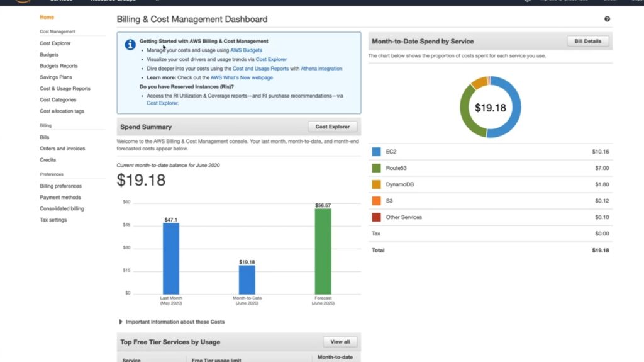Open Cost Categories in sidebar
The height and width of the screenshot is (362, 644).
click(x=58, y=99)
